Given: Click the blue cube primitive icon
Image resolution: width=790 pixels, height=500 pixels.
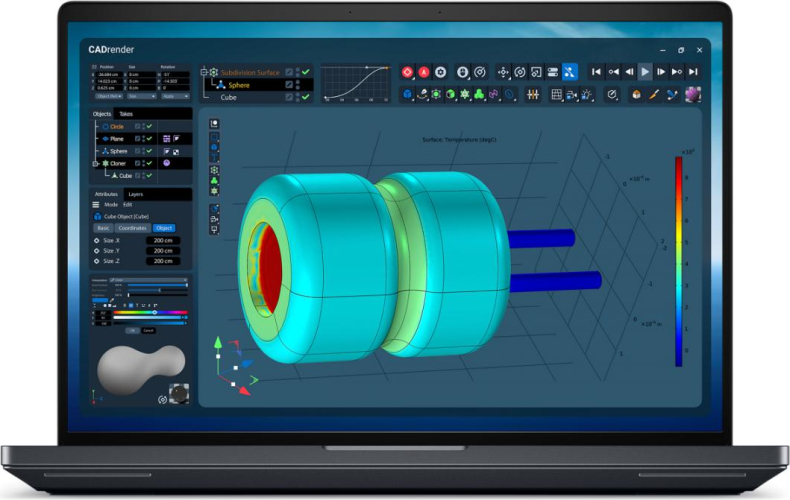Looking at the screenshot, I should [x=408, y=94].
